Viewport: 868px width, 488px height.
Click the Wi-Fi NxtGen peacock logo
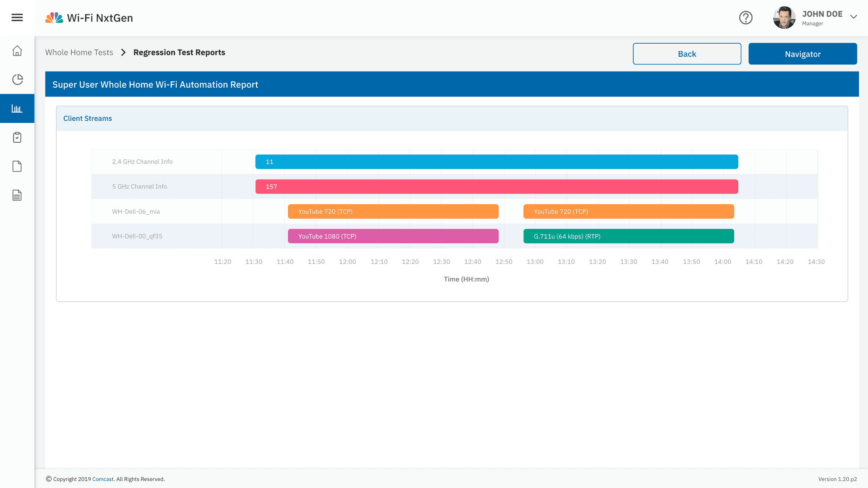[x=54, y=18]
